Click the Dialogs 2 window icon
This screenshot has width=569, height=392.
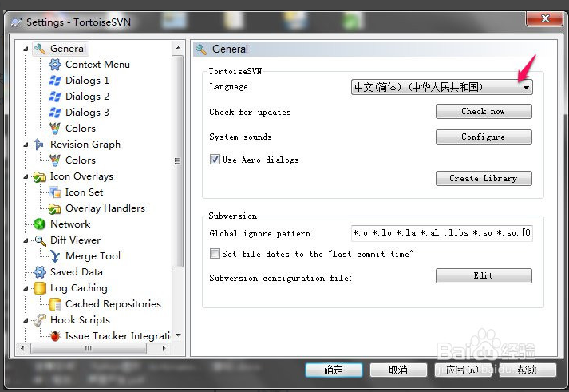point(55,97)
